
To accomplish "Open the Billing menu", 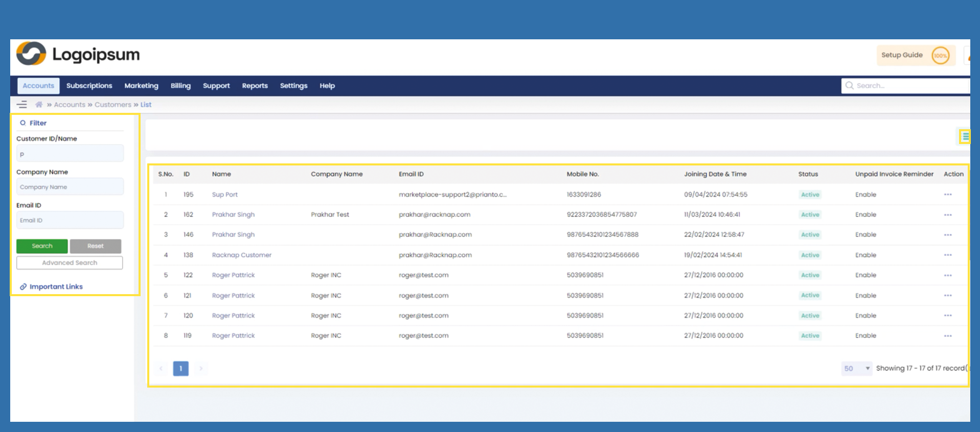I will 180,86.
